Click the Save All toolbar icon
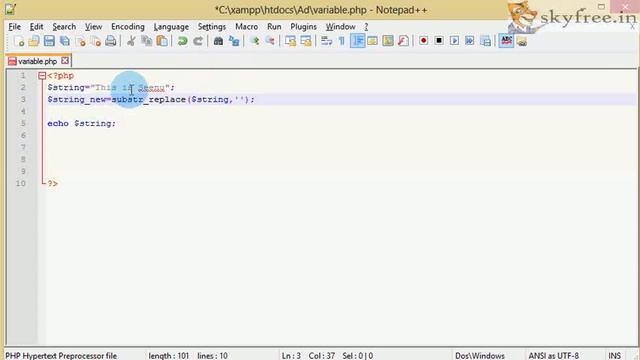This screenshot has height=360, width=640. click(x=64, y=41)
